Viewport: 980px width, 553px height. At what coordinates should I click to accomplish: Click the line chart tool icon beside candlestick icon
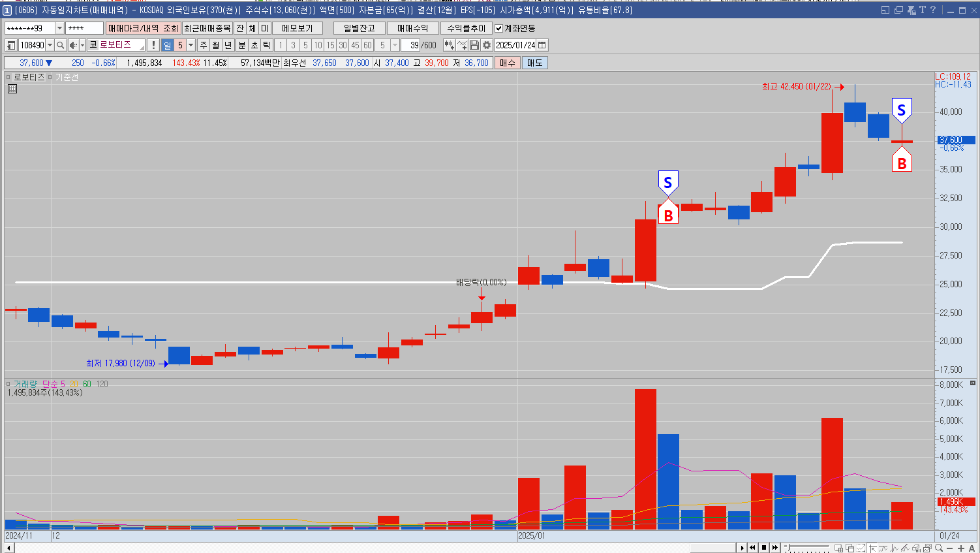coord(462,45)
